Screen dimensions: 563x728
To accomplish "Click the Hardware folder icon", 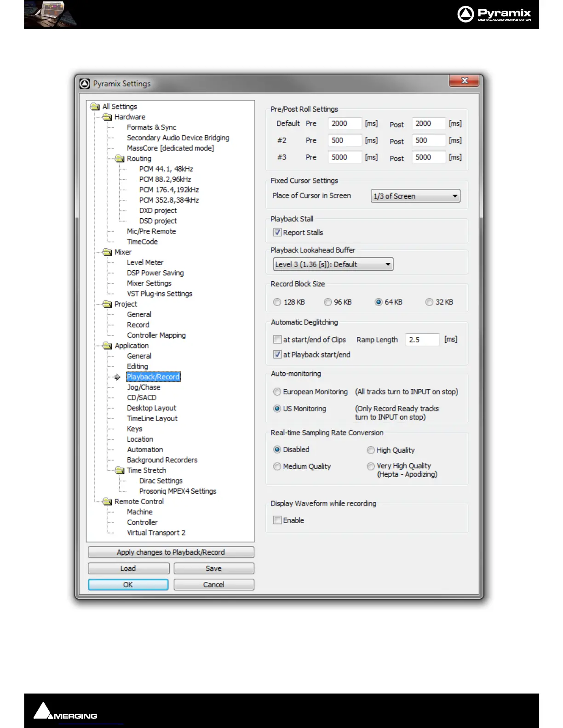I will pyautogui.click(x=107, y=117).
